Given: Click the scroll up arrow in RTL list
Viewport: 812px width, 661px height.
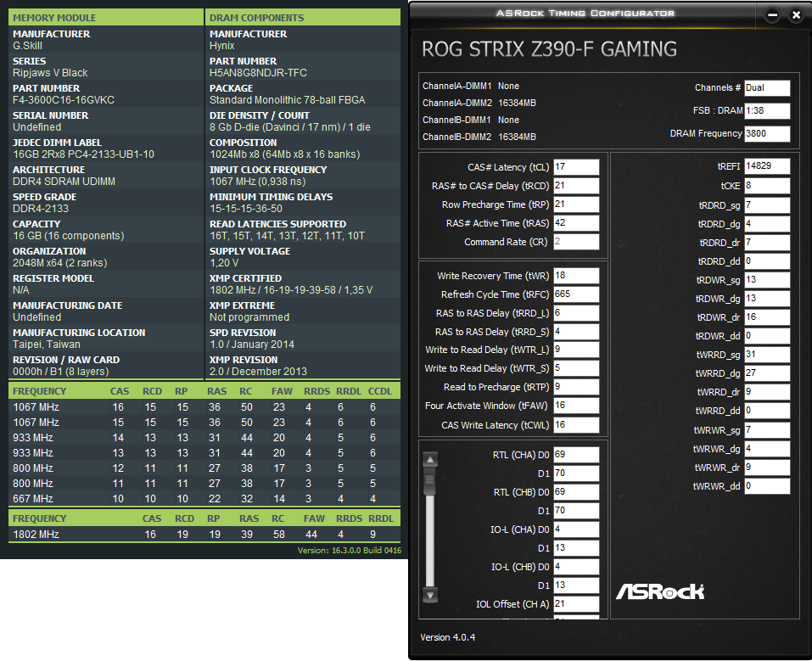Looking at the screenshot, I should point(430,459).
